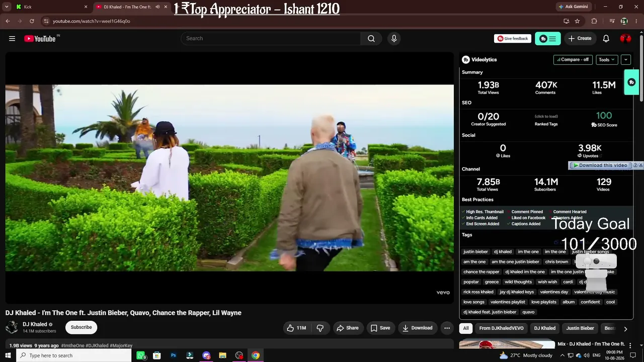Focus the YouTube search field

coord(271,39)
